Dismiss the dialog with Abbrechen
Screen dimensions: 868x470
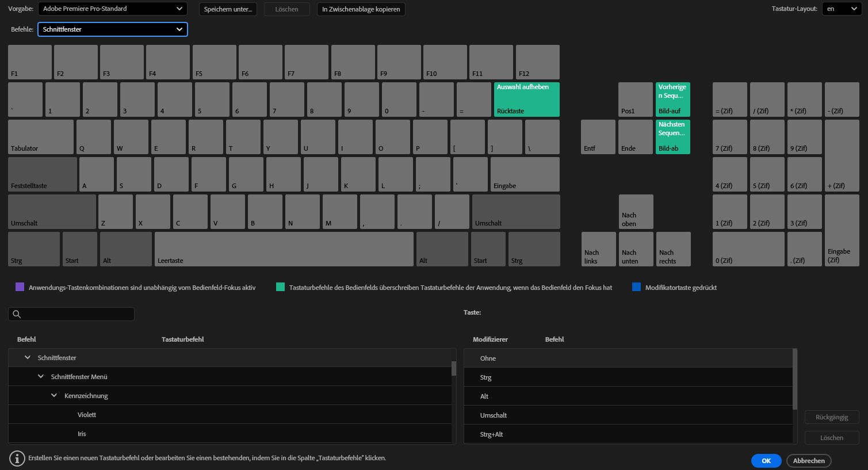click(x=809, y=460)
